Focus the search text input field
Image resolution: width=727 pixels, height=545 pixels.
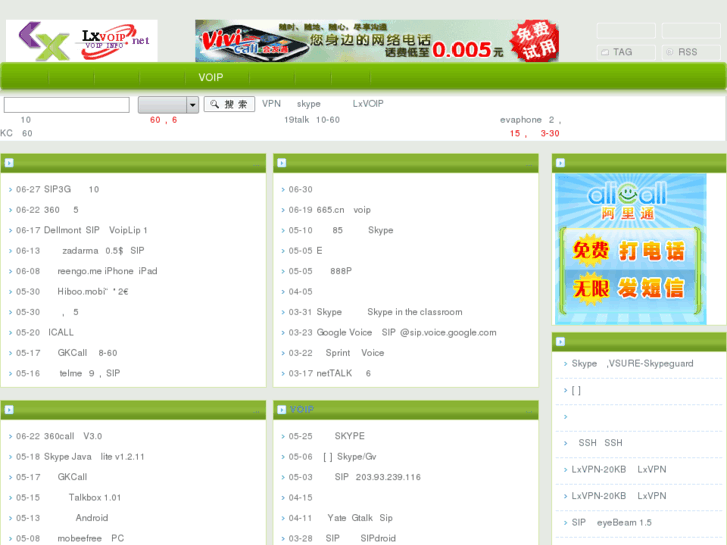[67, 105]
